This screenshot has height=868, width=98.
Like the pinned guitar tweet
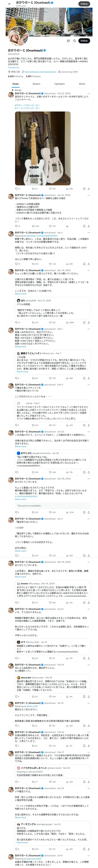[50, 189]
